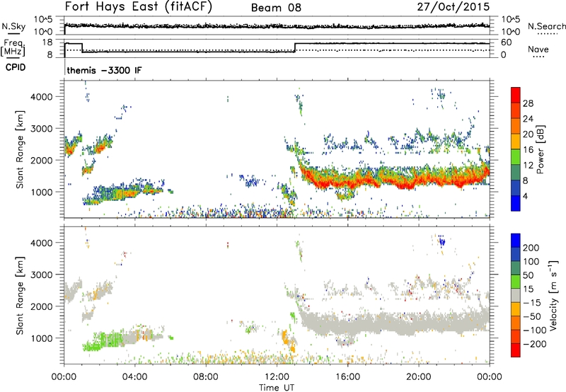Click the '50' label on the velocity colorbar

528,275
